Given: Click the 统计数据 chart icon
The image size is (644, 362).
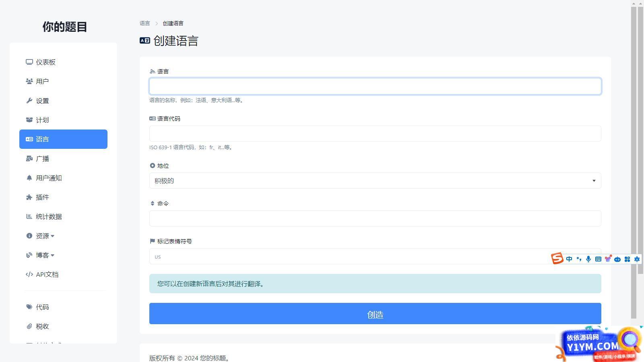Looking at the screenshot, I should point(29,216).
